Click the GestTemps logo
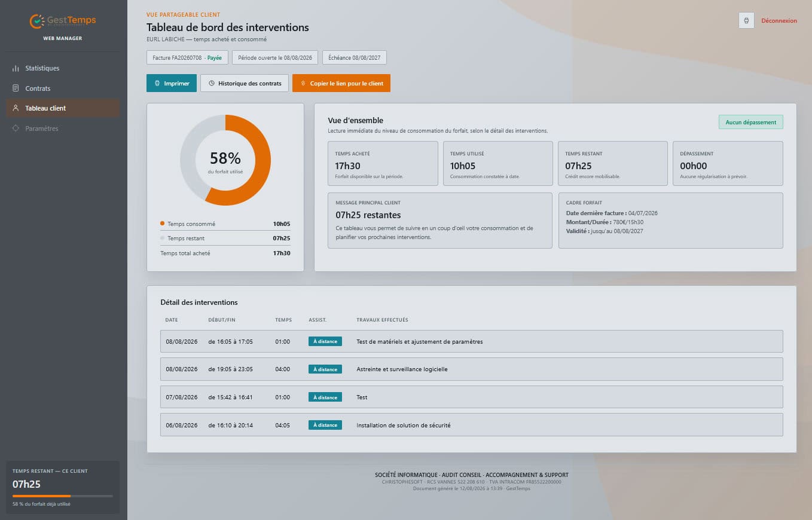The width and height of the screenshot is (812, 520). pyautogui.click(x=63, y=21)
